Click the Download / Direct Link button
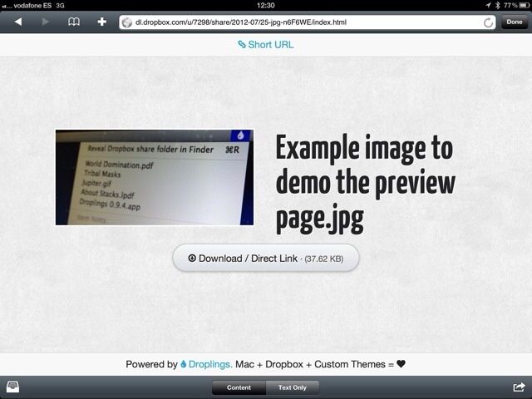 pos(266,259)
